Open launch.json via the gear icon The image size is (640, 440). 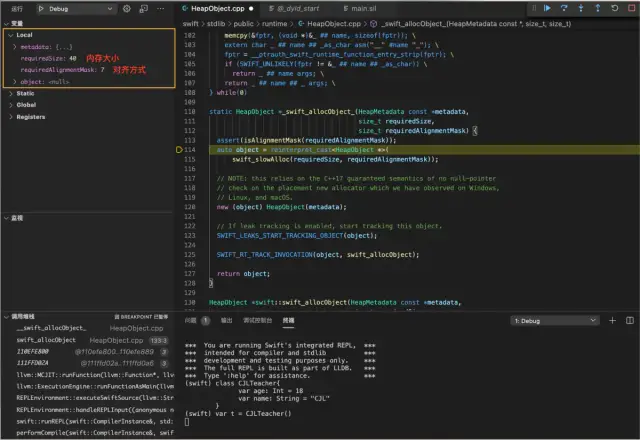coord(127,9)
